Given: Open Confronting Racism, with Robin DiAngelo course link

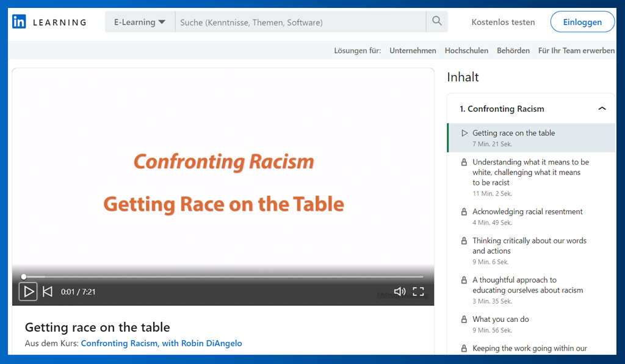Looking at the screenshot, I should [x=161, y=343].
